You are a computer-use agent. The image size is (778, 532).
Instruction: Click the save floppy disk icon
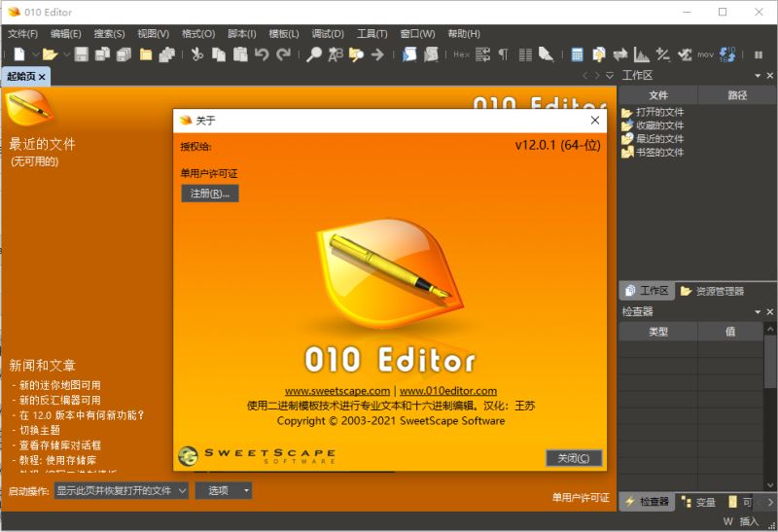pos(82,54)
